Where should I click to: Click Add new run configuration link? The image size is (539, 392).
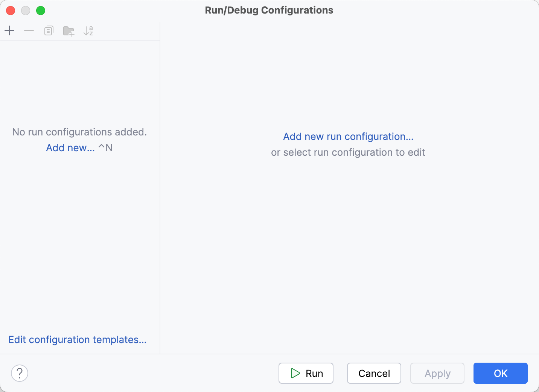(348, 136)
